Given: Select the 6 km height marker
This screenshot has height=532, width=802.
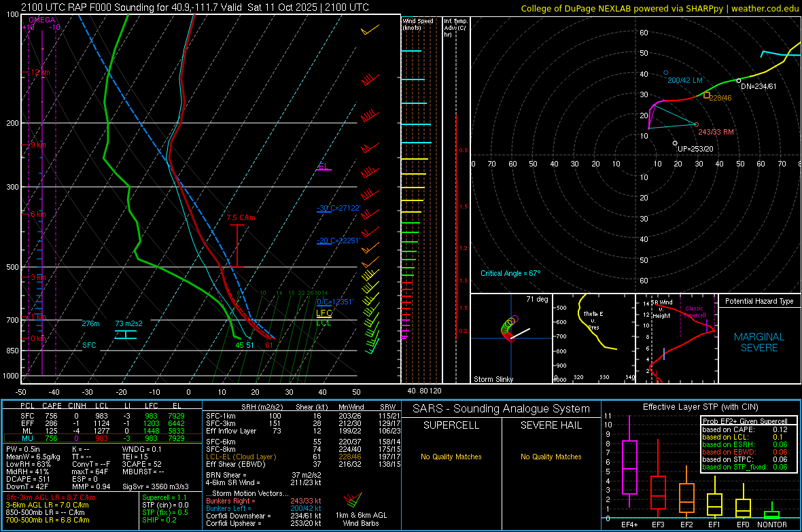Looking at the screenshot, I should pos(38,214).
